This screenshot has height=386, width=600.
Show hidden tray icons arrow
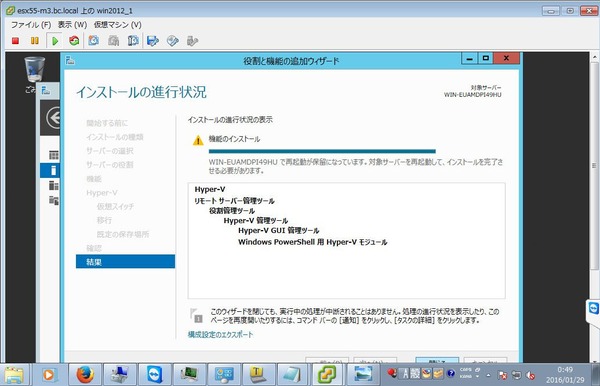488,375
